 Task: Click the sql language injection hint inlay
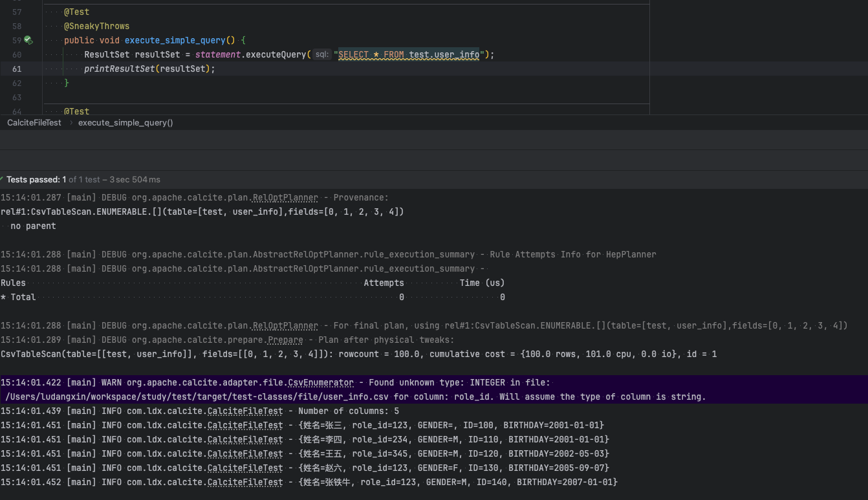[x=321, y=54]
